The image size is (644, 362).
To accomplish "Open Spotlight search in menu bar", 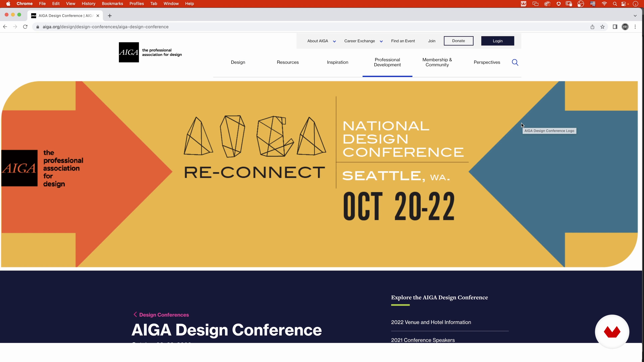I will [x=615, y=4].
